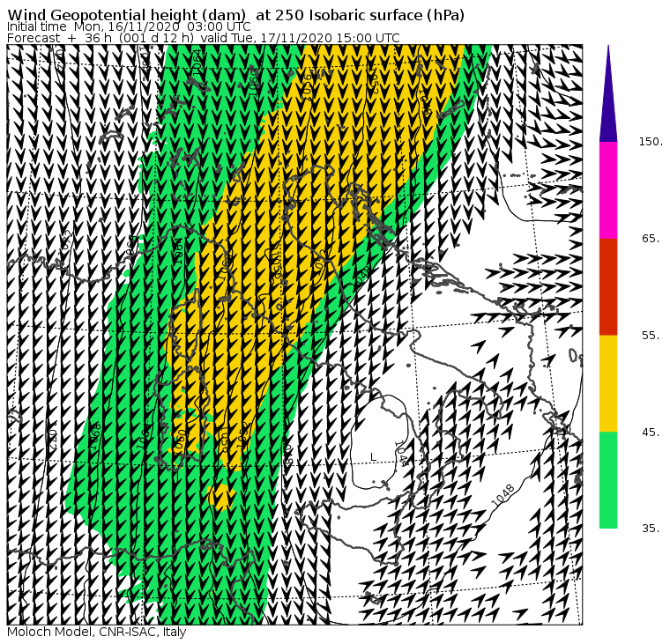670x644 pixels.
Task: Click the 'Initial time Mon, 16/11/2020 03:00 UTC' line
Action: click(x=129, y=26)
